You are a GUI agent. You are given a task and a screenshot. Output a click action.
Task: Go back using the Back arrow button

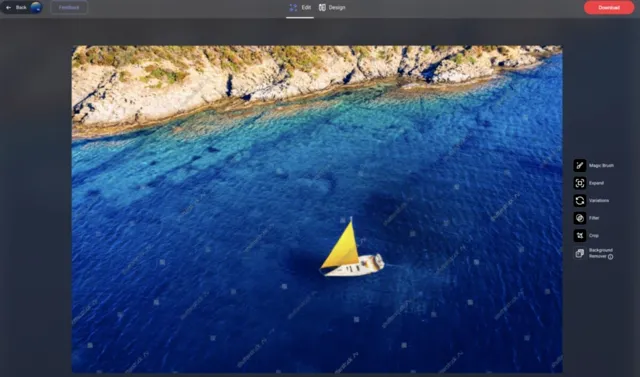click(x=16, y=7)
